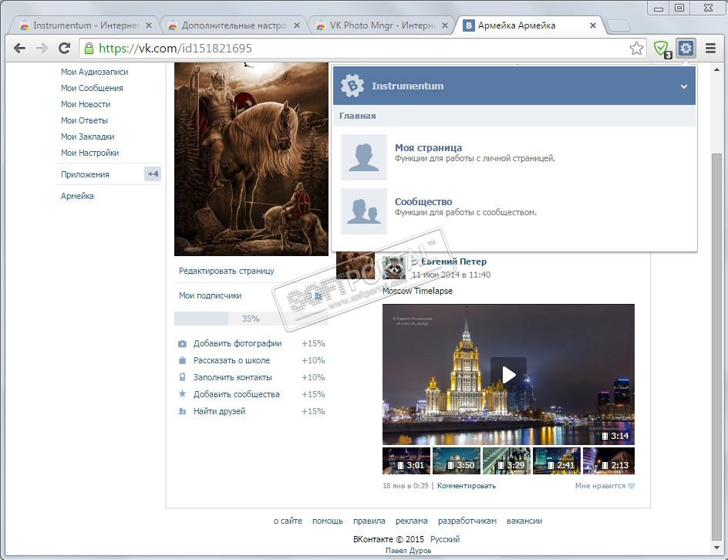The width and height of the screenshot is (728, 560).
Task: Open Мои подписчики link
Action: 210,295
